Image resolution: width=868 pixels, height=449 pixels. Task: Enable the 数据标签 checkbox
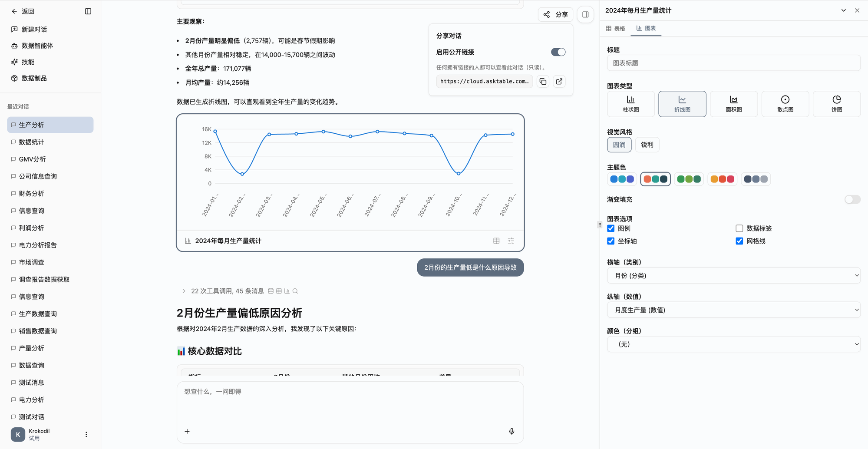tap(739, 228)
